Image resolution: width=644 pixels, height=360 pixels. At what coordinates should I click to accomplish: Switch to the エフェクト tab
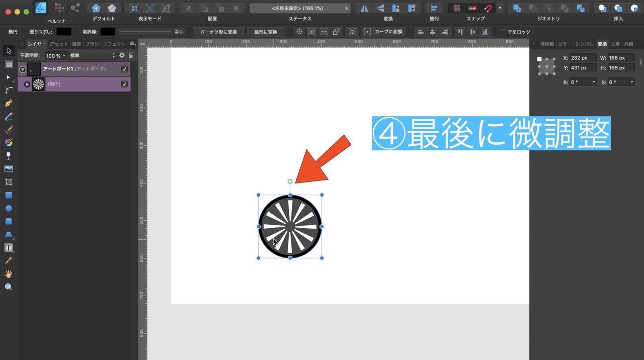tap(114, 44)
